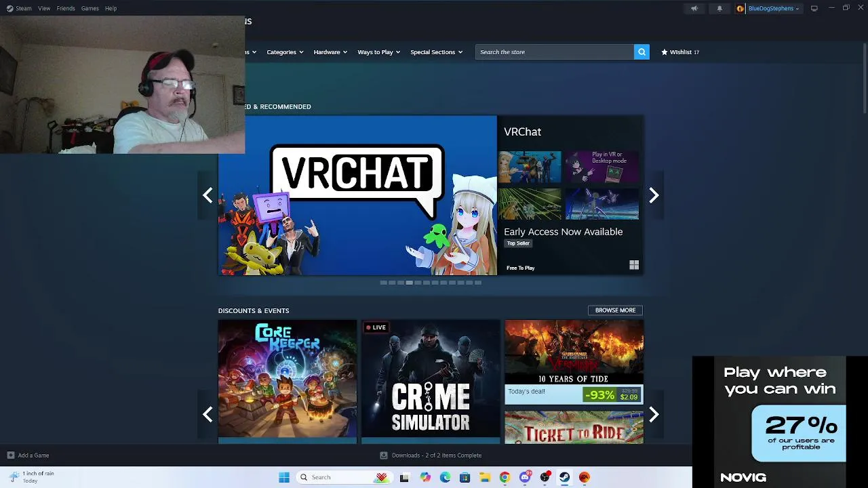Click the Windows platform icon on VRChat

pyautogui.click(x=634, y=265)
